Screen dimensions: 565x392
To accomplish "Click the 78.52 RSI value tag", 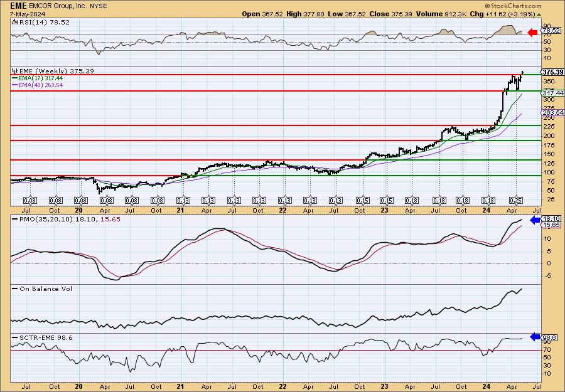I will tap(551, 31).
